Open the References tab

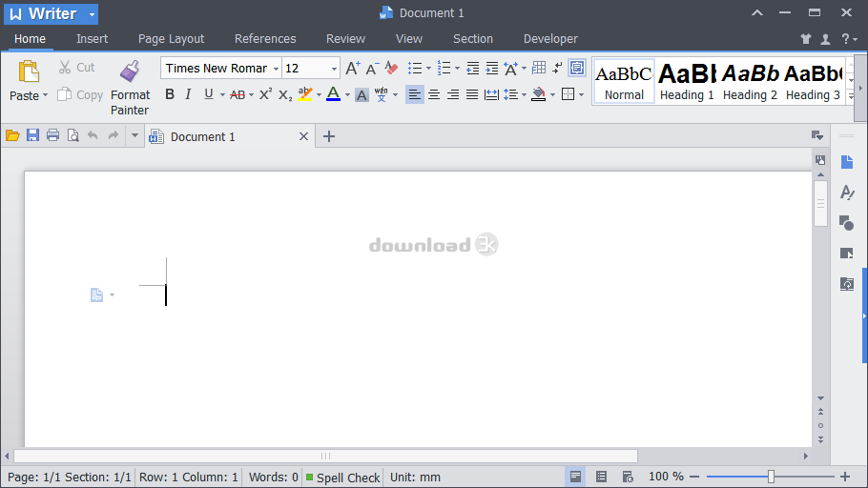[265, 39]
